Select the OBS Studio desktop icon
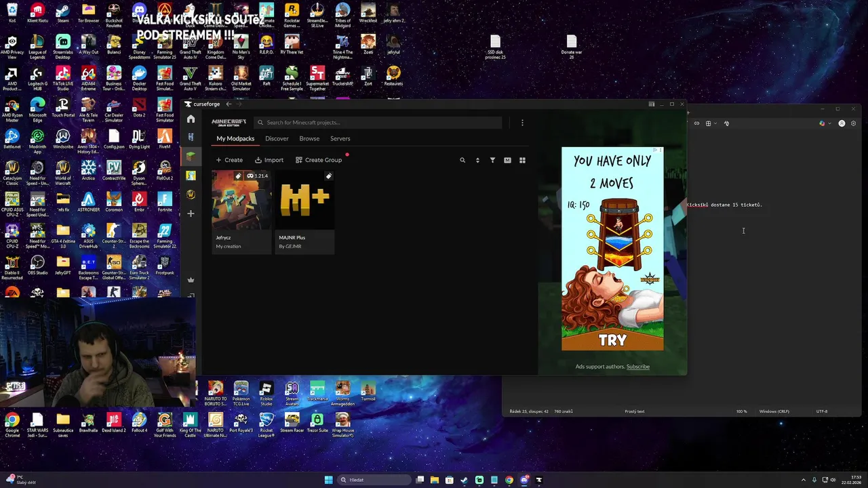 click(x=37, y=266)
